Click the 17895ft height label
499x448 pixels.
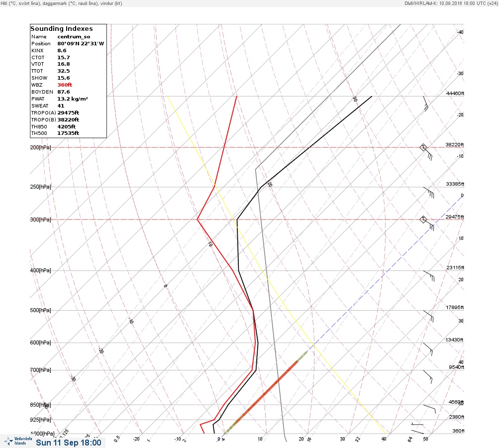click(x=455, y=307)
